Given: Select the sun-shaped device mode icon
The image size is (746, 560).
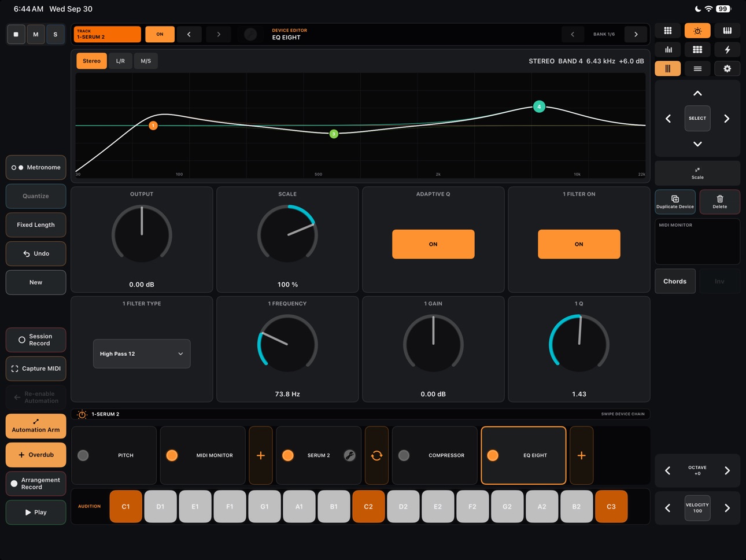Looking at the screenshot, I should [x=697, y=31].
